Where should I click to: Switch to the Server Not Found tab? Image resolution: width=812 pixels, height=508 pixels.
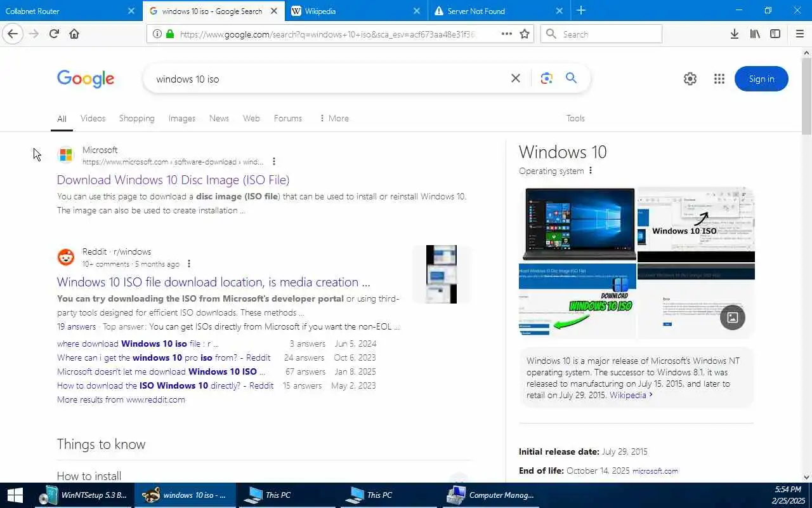492,11
